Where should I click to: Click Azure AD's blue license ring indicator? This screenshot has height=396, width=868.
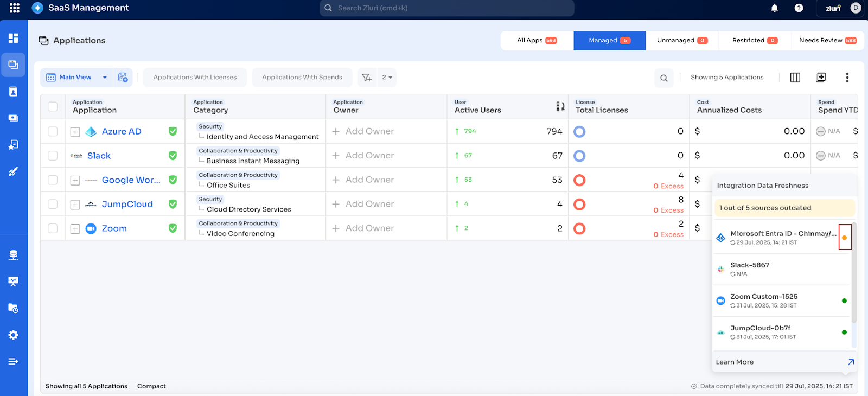[x=579, y=131]
